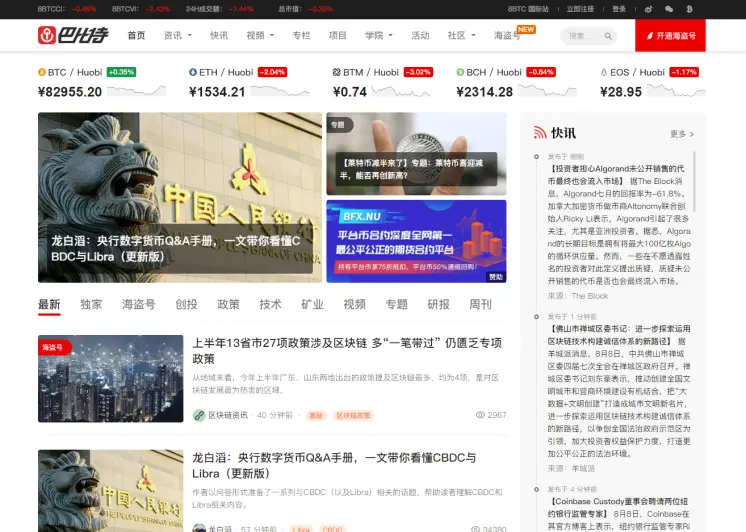Open the city night skyline article thumbnail
The image size is (746, 532).
pyautogui.click(x=110, y=378)
